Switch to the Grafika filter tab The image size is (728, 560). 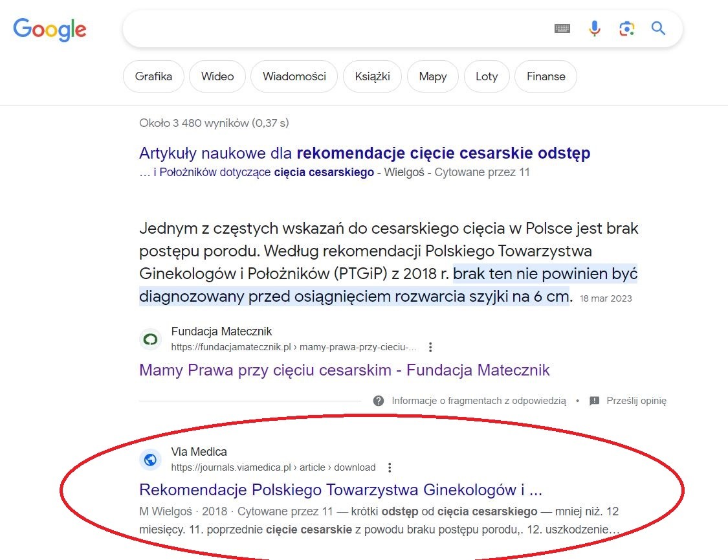[153, 76]
